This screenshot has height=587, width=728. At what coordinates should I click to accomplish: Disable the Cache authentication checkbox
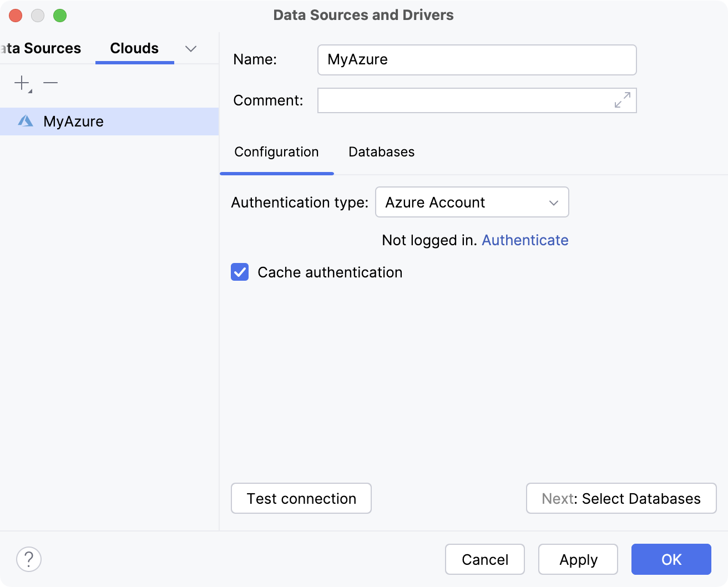[239, 272]
